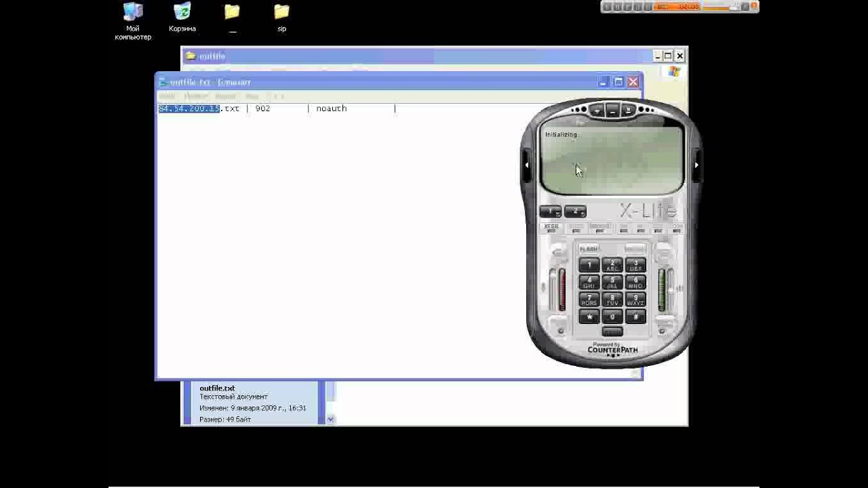Click the CONF conference button
Viewport: 868px width, 488px height.
tap(676, 228)
